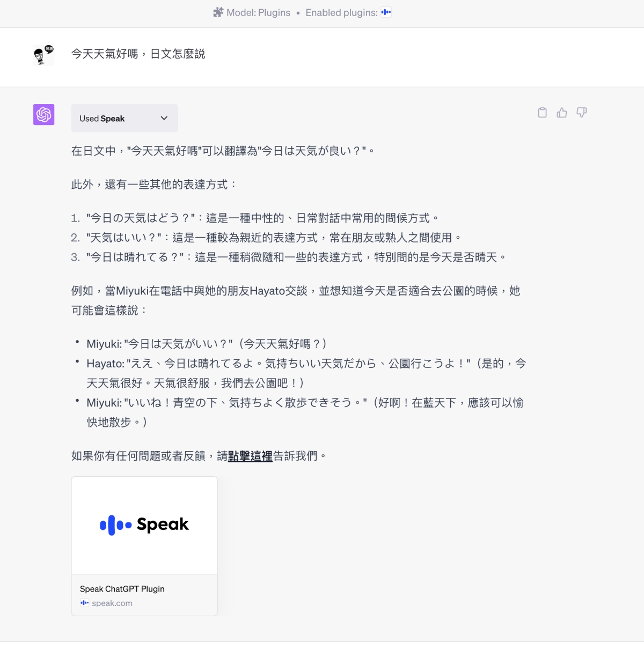Click the paragraph starting 例如，當Miyuki在電話中

tap(296, 300)
